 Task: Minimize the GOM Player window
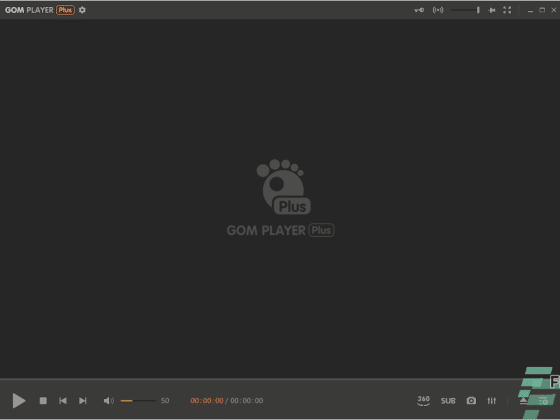coord(530,11)
